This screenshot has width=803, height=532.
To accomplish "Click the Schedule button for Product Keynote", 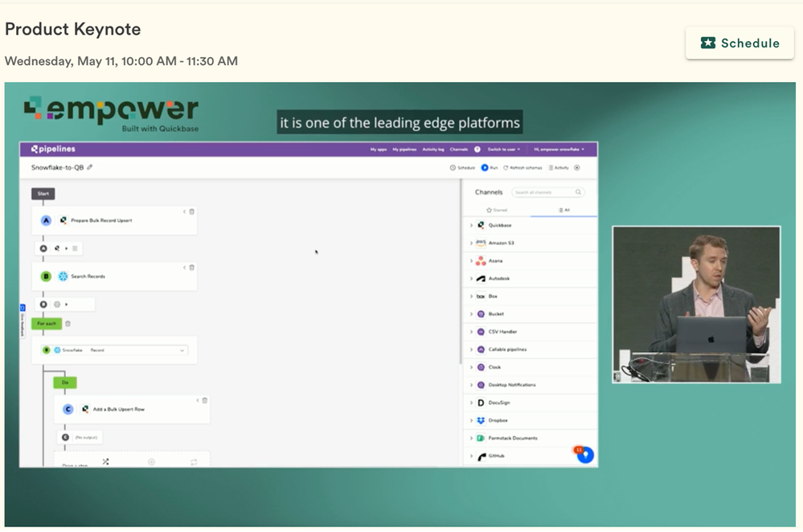I will pos(739,43).
